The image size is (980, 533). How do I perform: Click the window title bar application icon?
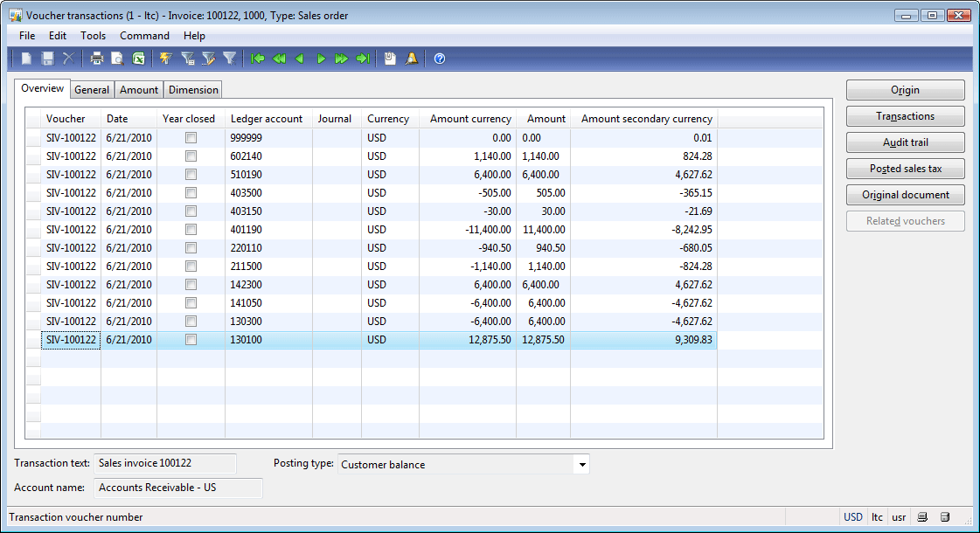point(16,15)
